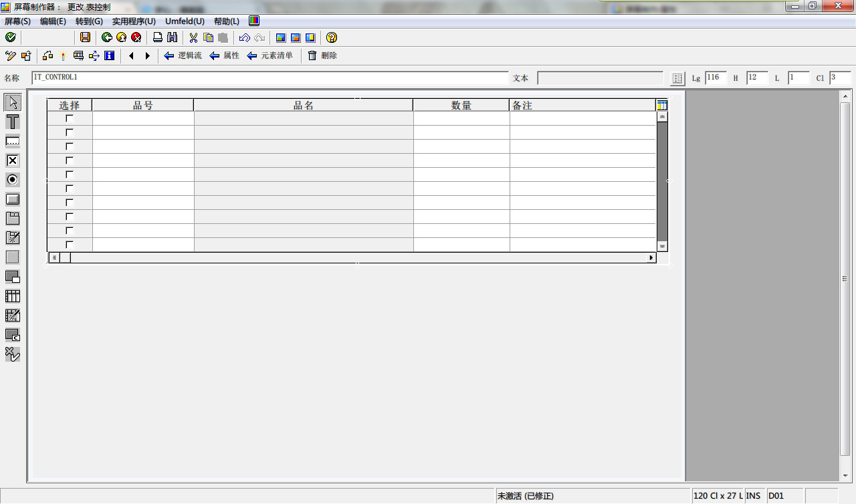Click the 元素清单 element list button
Screen dimensions: 856x504
pyautogui.click(x=270, y=55)
